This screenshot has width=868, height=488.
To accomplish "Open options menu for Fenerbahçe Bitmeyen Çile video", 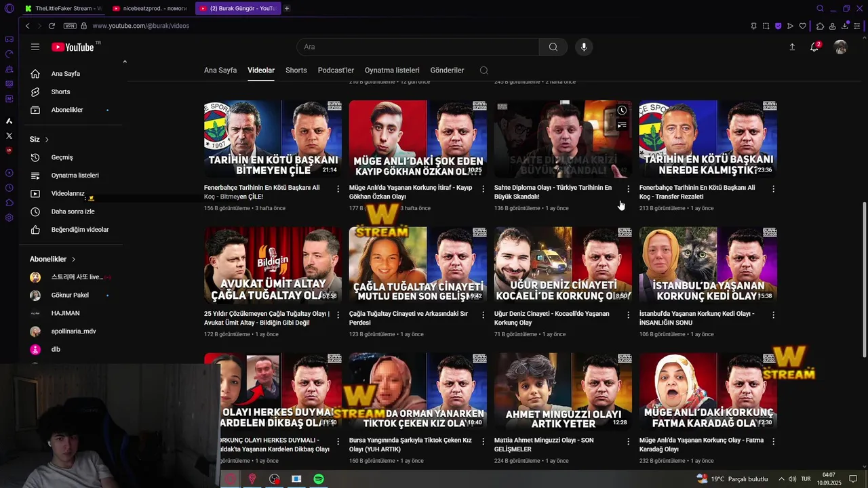I will 338,188.
